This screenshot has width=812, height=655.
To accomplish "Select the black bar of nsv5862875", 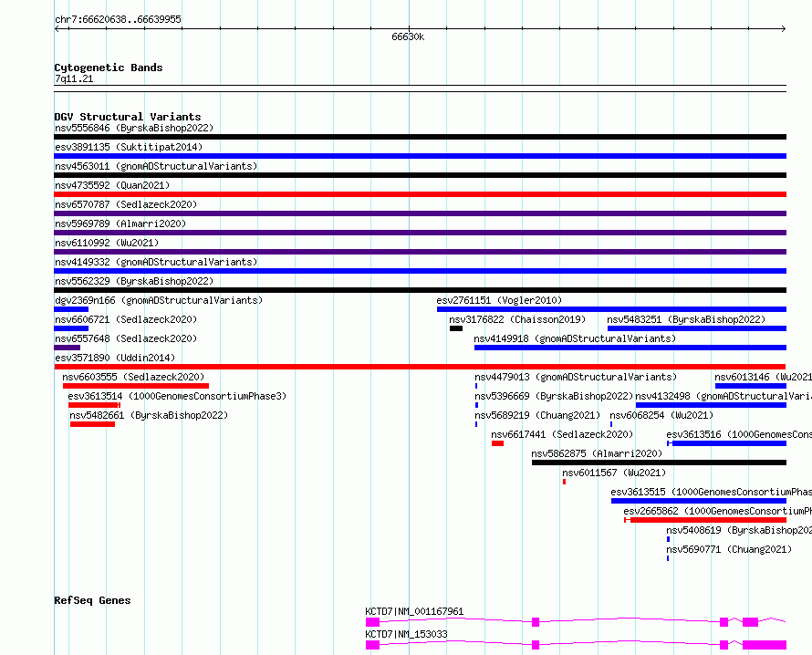I will click(659, 463).
